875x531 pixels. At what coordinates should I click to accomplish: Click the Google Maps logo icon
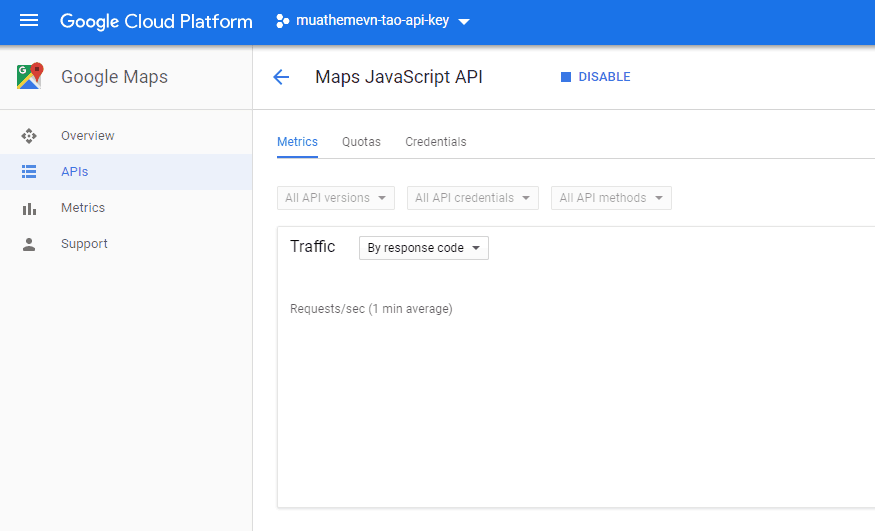[30, 76]
